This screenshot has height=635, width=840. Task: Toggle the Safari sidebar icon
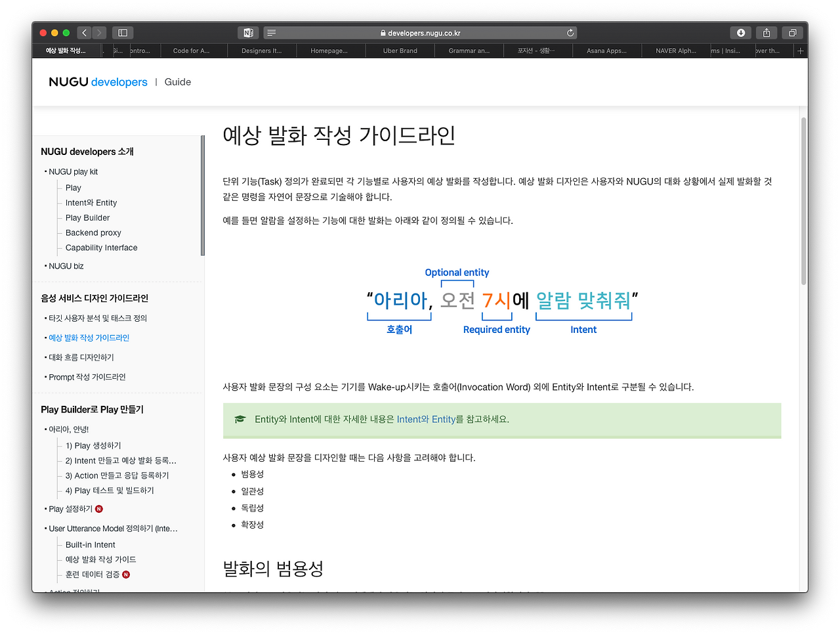(122, 32)
